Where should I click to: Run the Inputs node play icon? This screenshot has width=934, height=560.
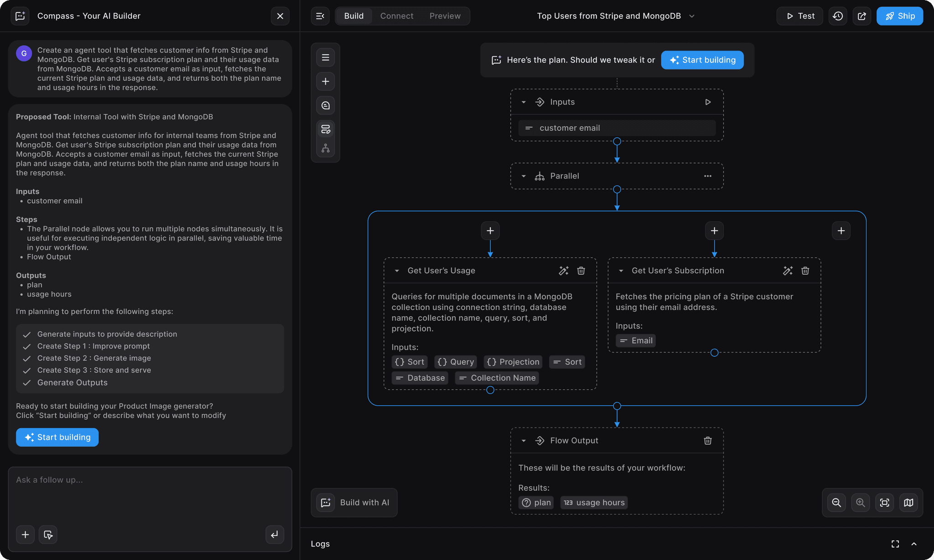pos(708,102)
